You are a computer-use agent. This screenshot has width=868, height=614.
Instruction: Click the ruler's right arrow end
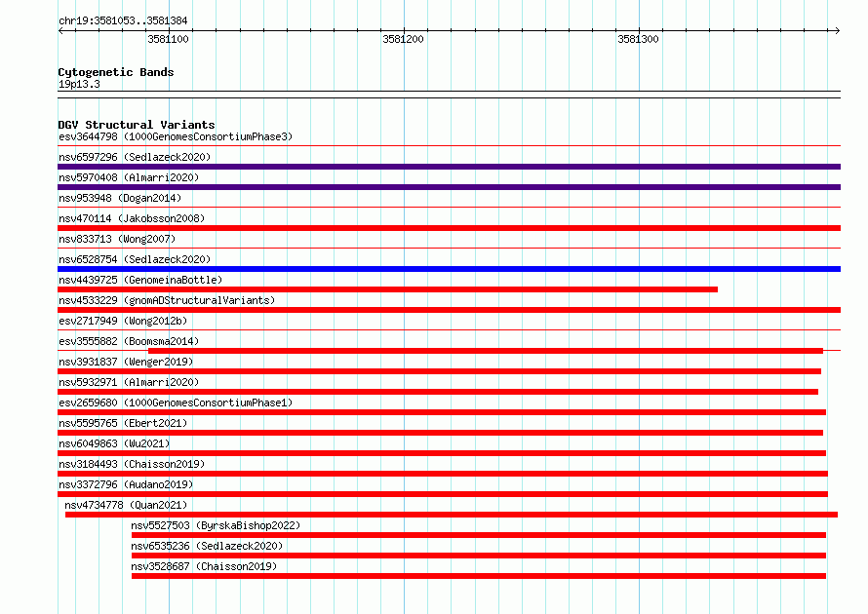(x=837, y=30)
